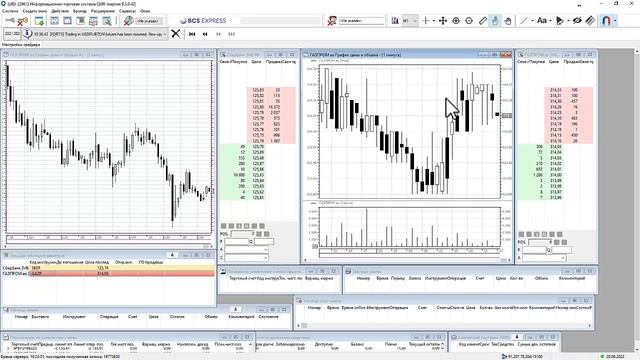
Task: Select the crosshair cursor tool
Action: tap(426, 20)
